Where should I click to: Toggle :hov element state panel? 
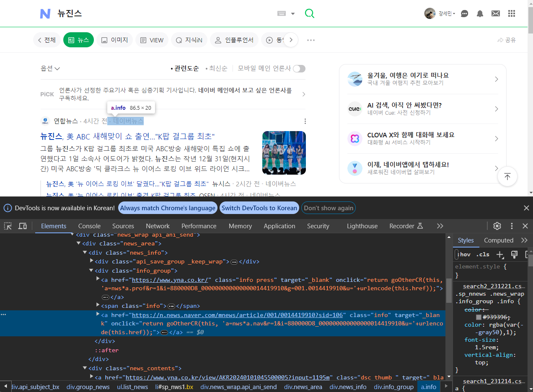point(464,254)
